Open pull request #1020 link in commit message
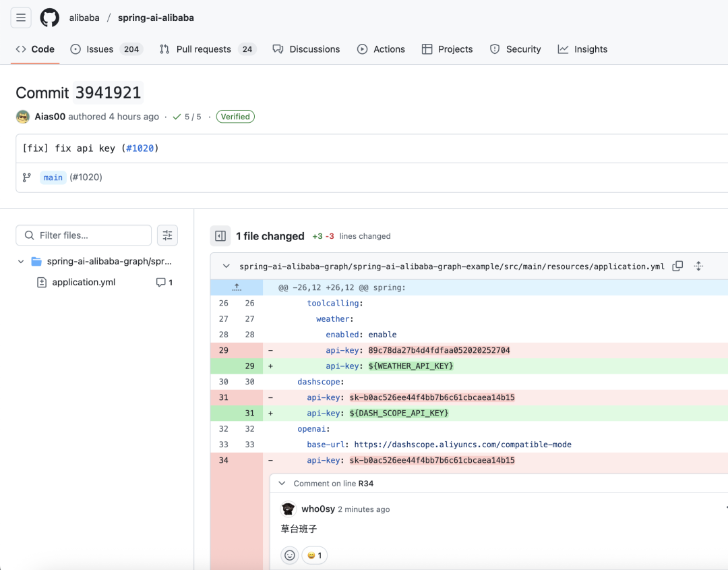This screenshot has width=728, height=570. point(140,148)
